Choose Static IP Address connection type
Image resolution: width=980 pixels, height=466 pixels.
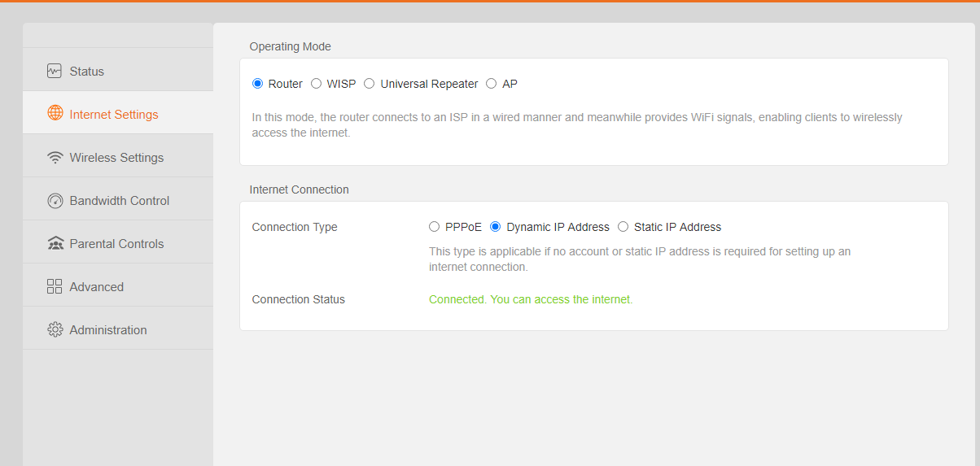point(623,227)
